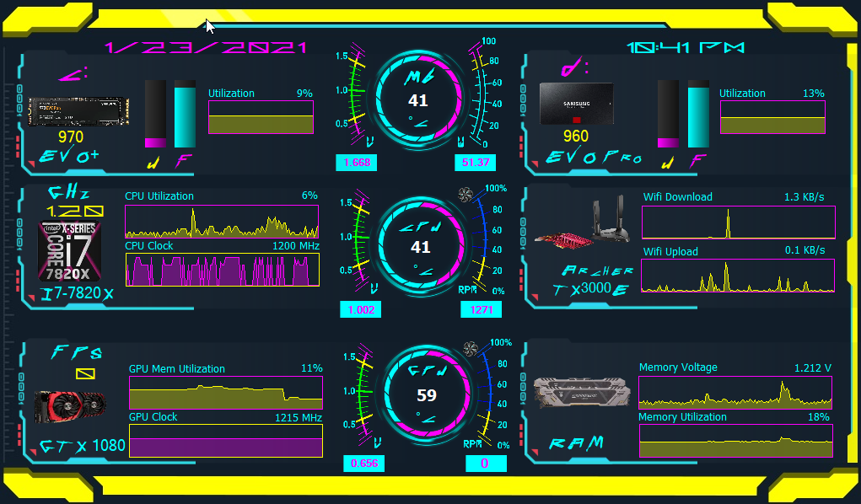This screenshot has width=861, height=504.
Task: Click the GTX 1080 graphics card image
Action: [70, 407]
